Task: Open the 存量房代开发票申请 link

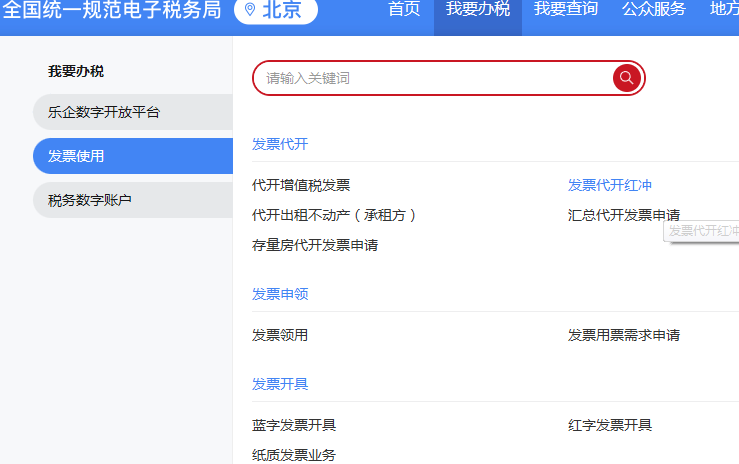Action: click(315, 245)
